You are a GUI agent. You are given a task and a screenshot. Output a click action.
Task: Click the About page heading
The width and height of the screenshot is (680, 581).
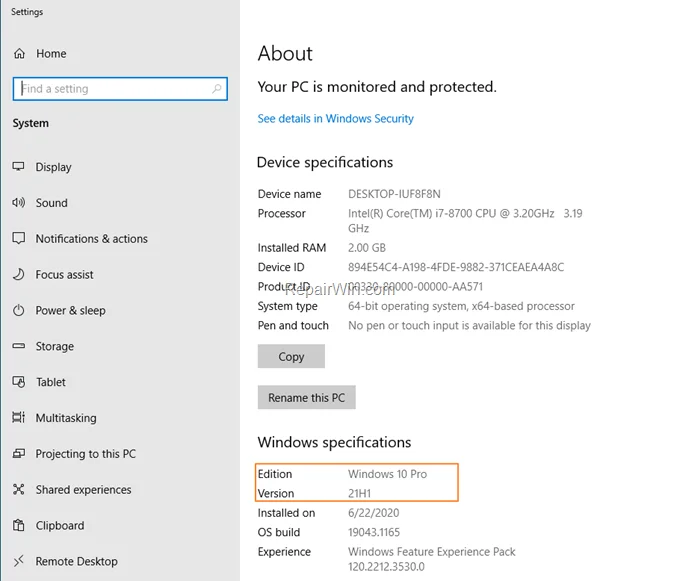(x=285, y=54)
